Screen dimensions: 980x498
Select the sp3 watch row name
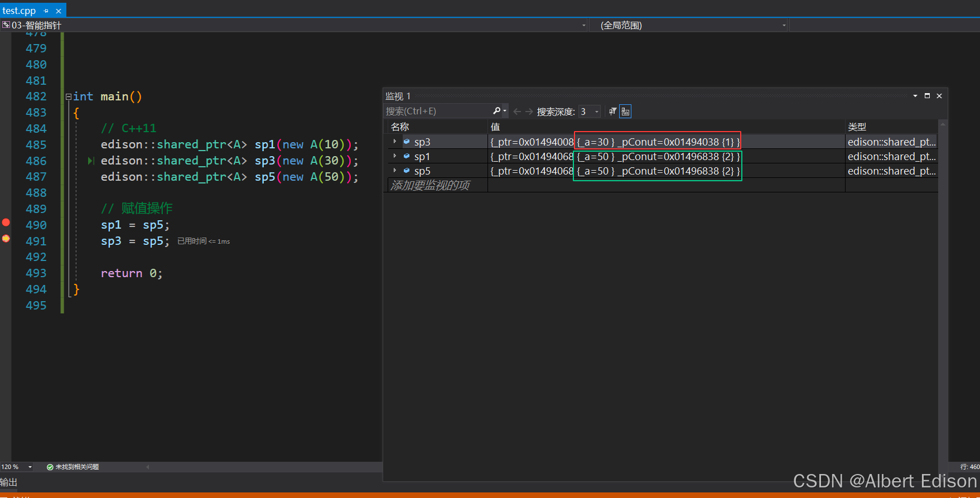pyautogui.click(x=422, y=142)
